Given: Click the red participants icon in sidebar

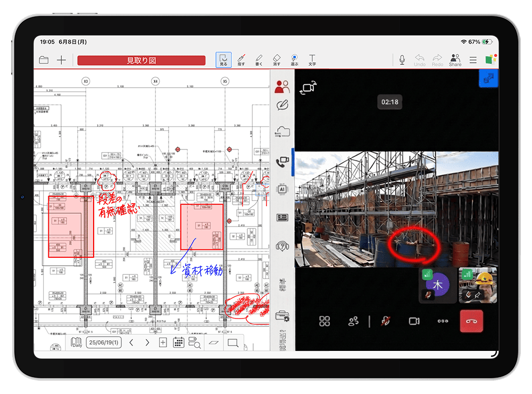Looking at the screenshot, I should [x=282, y=87].
